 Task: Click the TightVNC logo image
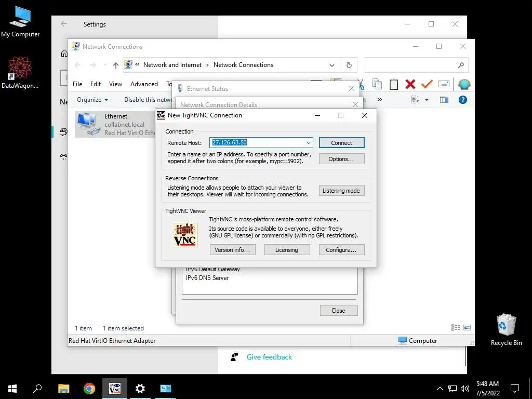pos(185,235)
